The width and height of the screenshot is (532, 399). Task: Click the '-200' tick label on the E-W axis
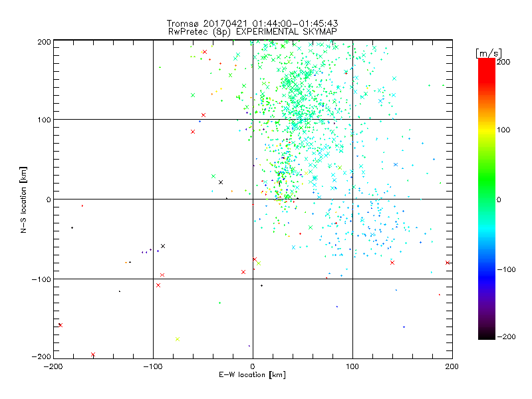pyautogui.click(x=53, y=366)
